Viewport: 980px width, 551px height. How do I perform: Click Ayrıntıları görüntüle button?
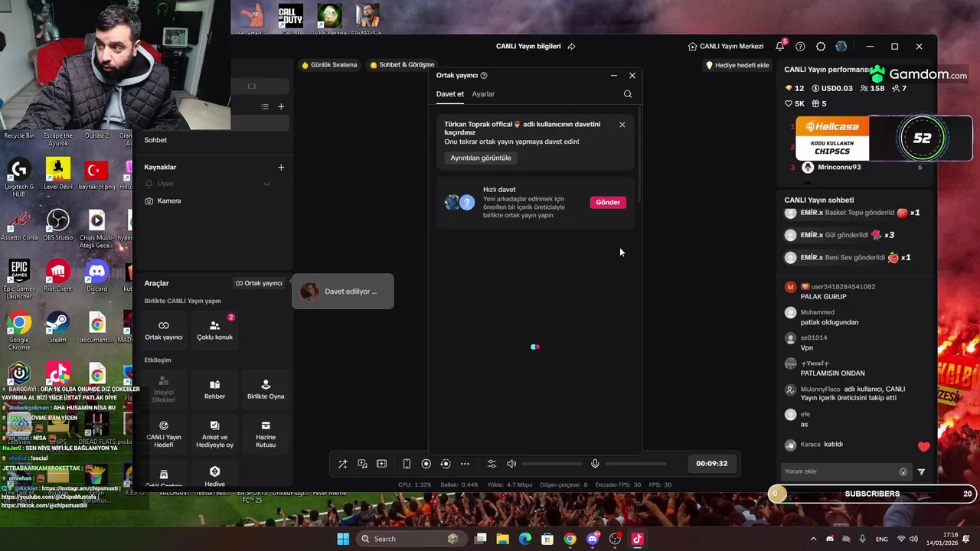481,158
